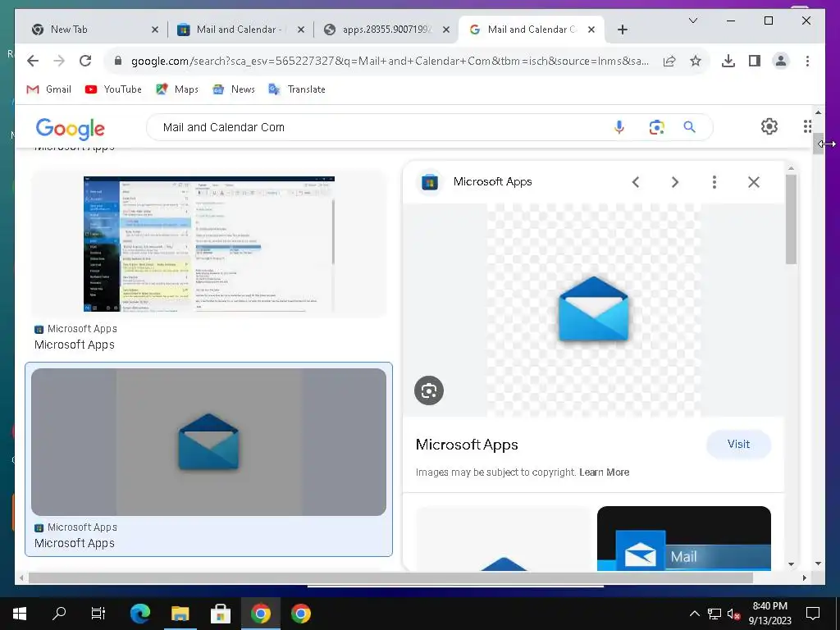Click the horizontal page scrollbar
Screen dimensions: 840x630
390,578
